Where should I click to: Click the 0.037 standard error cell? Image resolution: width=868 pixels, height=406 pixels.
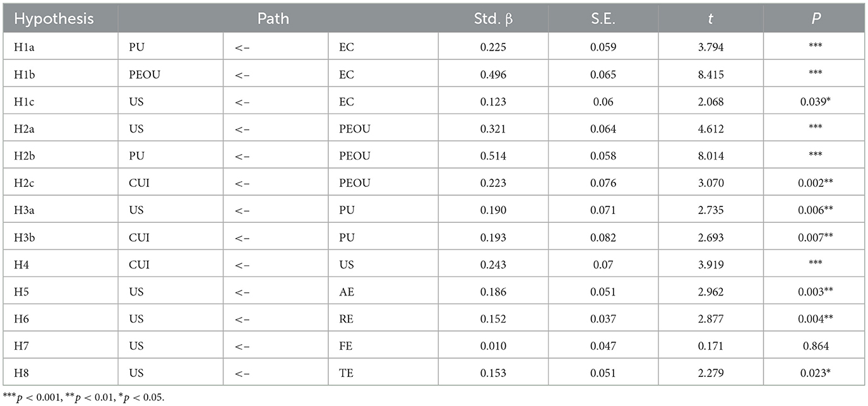point(602,318)
